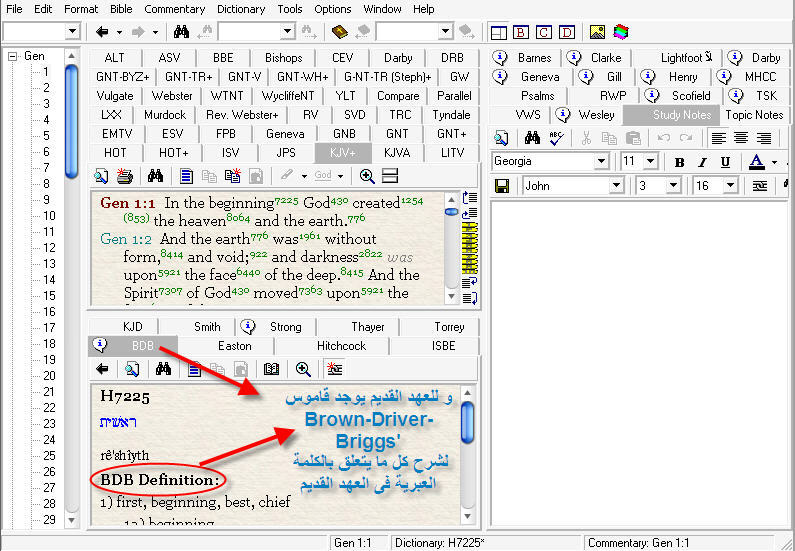Toggle bold formatting in notes editor
Image resolution: width=795 pixels, height=551 pixels.
coord(679,162)
